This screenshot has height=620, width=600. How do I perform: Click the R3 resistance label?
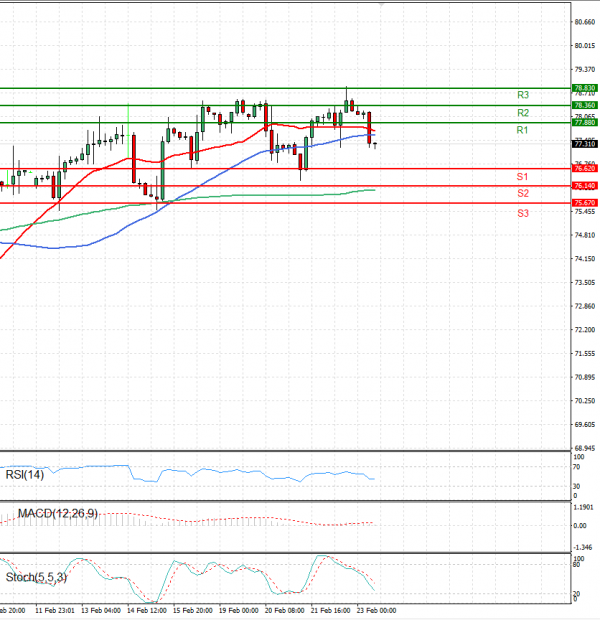(522, 95)
